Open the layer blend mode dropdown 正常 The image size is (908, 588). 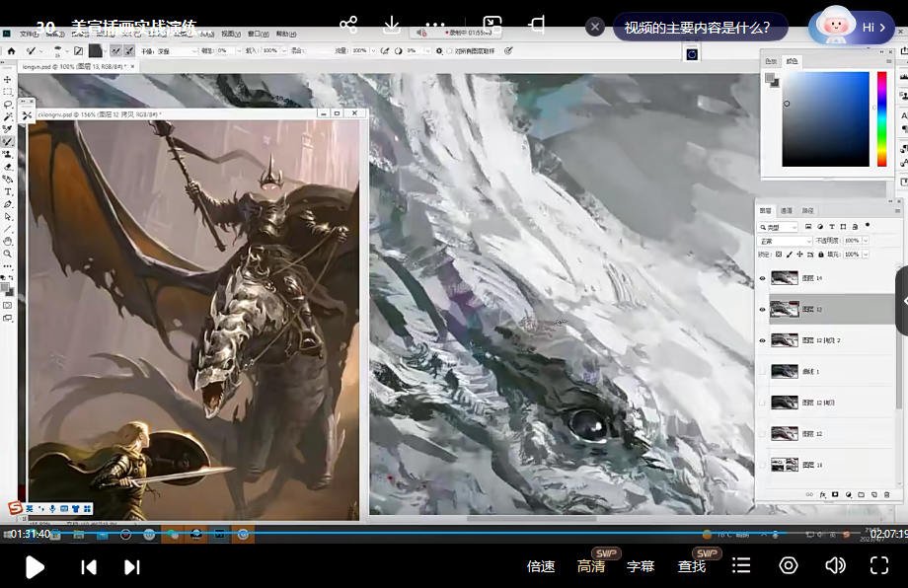784,241
